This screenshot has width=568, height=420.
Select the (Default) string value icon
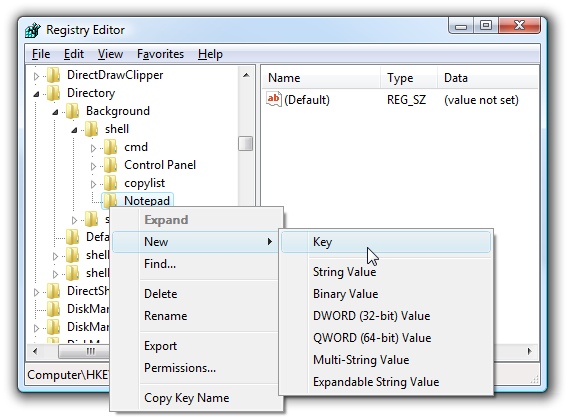click(x=273, y=99)
